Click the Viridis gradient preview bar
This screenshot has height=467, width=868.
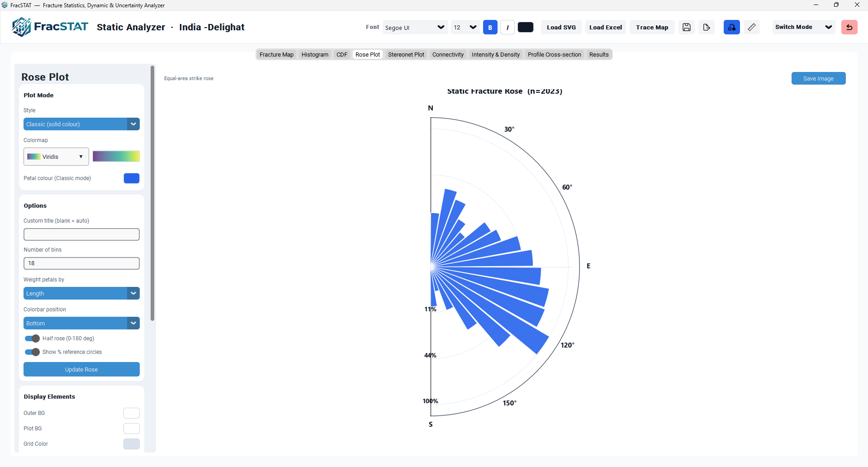(x=116, y=157)
